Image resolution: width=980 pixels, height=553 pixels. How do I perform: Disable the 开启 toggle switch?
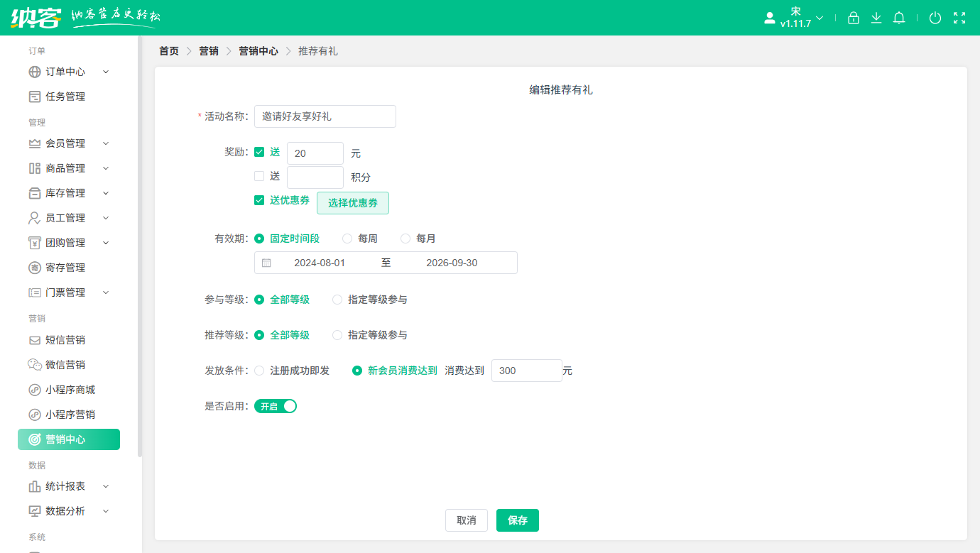click(x=276, y=406)
